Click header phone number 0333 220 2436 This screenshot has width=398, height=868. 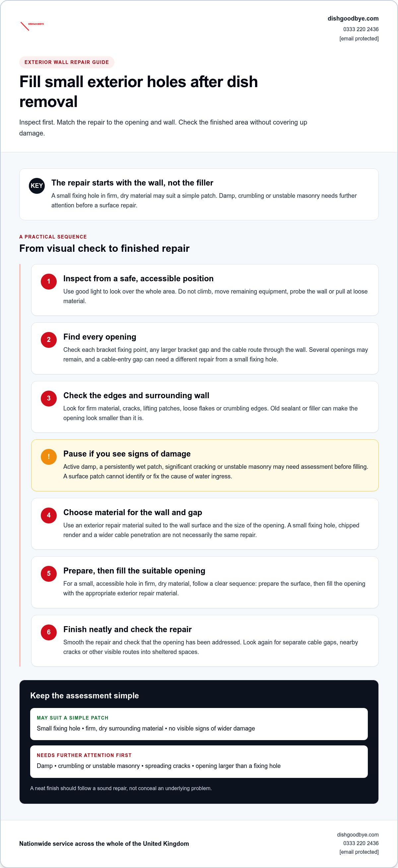(361, 29)
